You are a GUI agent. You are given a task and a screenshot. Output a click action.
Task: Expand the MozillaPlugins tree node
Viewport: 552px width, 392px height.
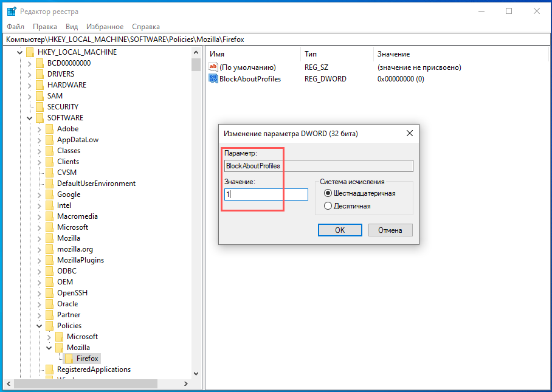coord(39,260)
